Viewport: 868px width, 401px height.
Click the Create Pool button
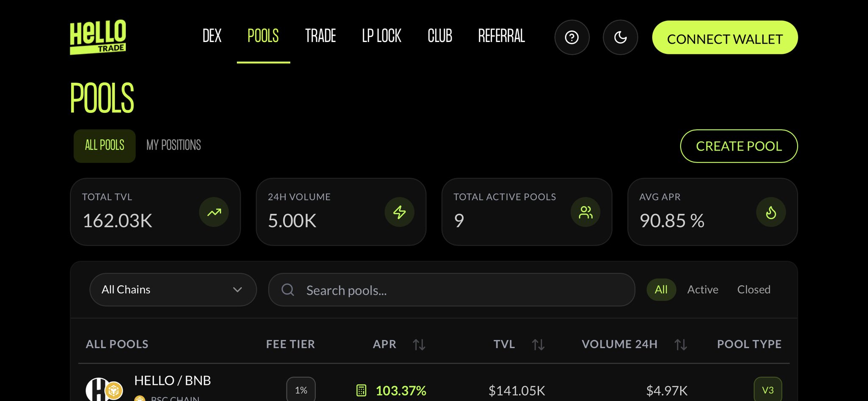point(739,146)
